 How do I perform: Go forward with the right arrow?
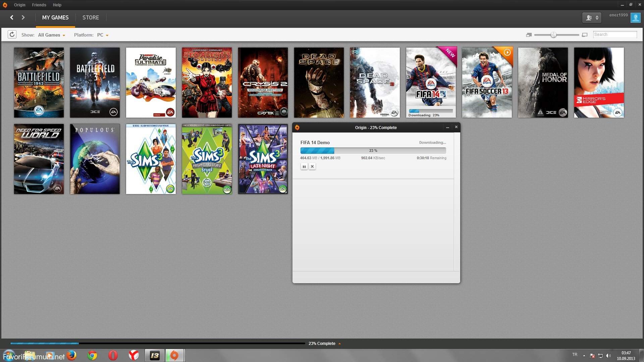(23, 17)
